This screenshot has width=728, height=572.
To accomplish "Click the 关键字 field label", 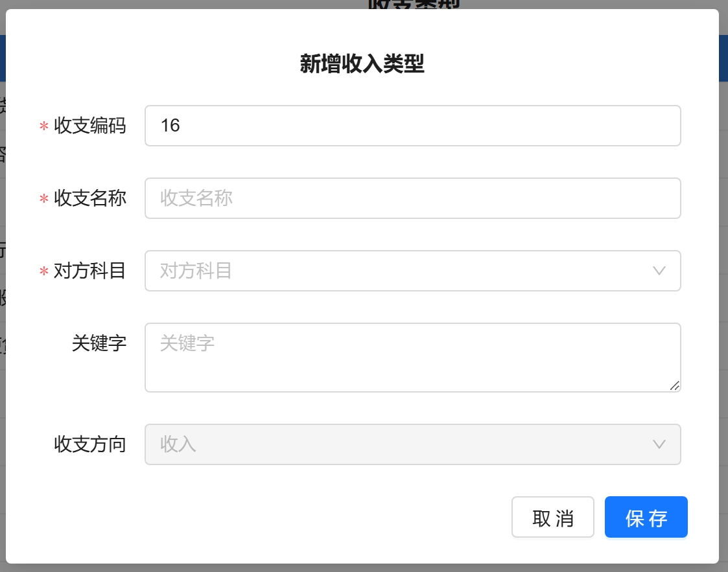I will (x=99, y=343).
